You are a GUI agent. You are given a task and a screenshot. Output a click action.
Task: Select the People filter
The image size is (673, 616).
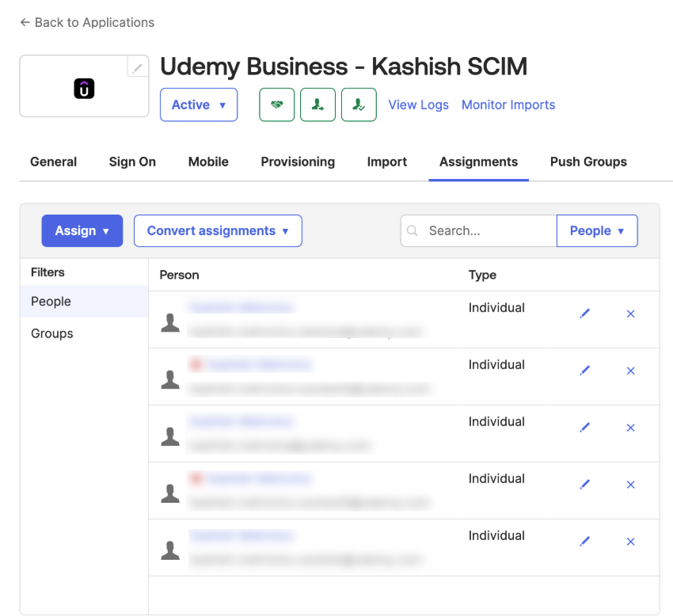(51, 302)
